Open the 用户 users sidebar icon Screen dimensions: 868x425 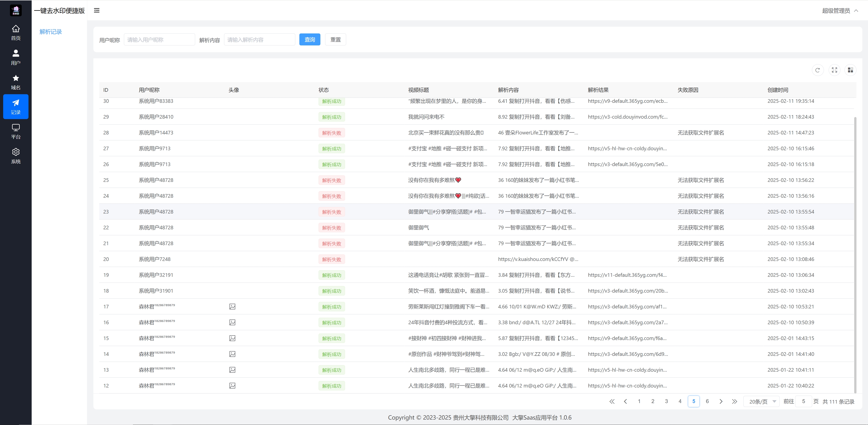[16, 58]
